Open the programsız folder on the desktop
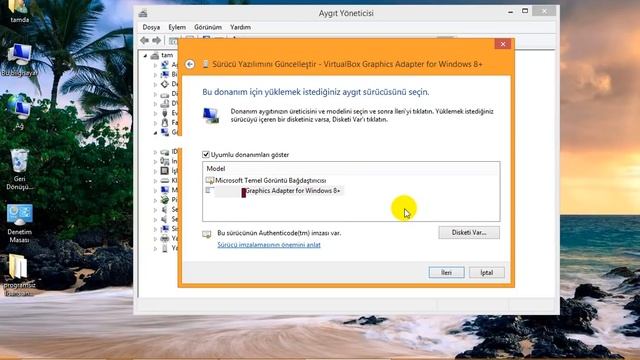 click(19, 275)
